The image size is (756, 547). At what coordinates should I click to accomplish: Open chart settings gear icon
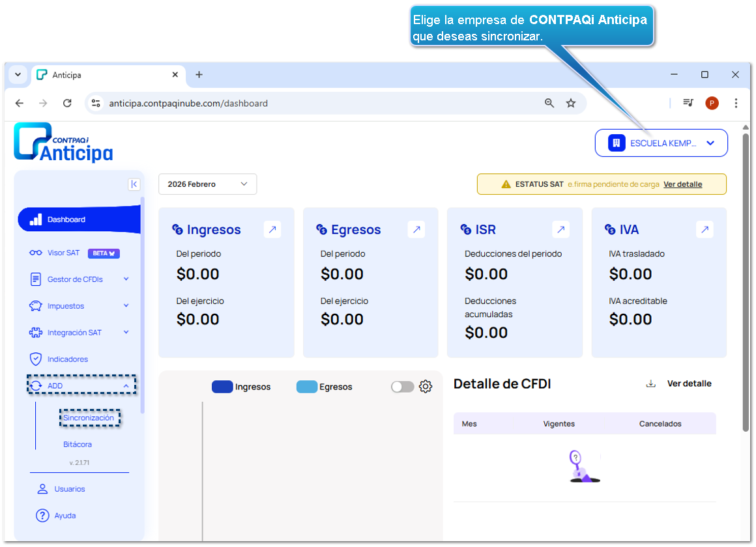[426, 387]
